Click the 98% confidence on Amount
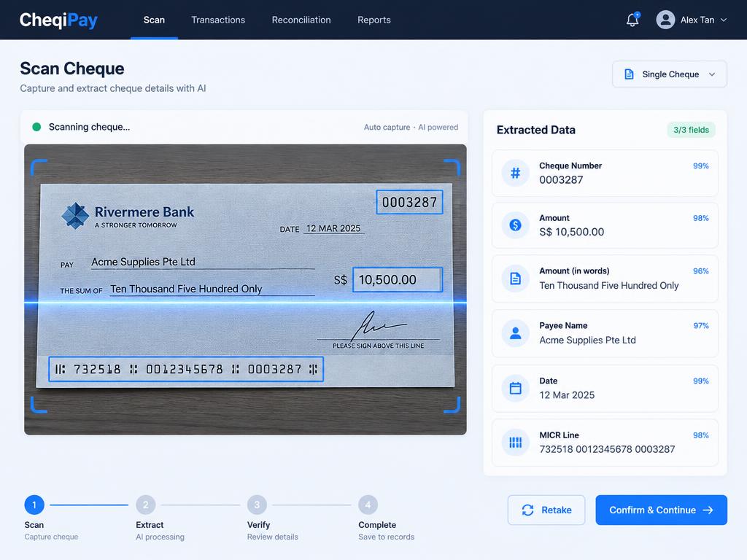The width and height of the screenshot is (747, 560). point(701,218)
